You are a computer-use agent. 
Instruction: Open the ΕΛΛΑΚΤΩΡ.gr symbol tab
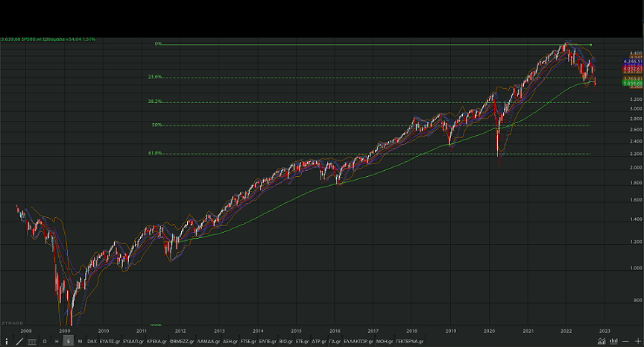359,341
